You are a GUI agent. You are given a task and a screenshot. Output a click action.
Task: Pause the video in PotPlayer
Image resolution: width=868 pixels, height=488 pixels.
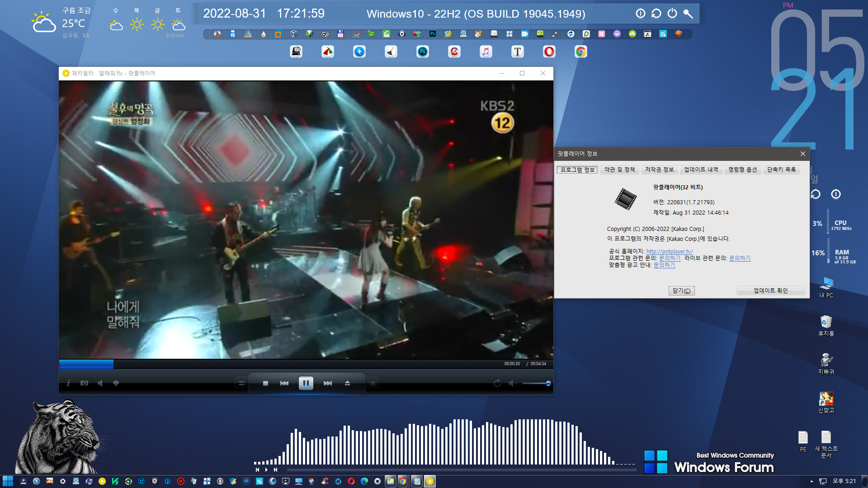[x=306, y=383]
